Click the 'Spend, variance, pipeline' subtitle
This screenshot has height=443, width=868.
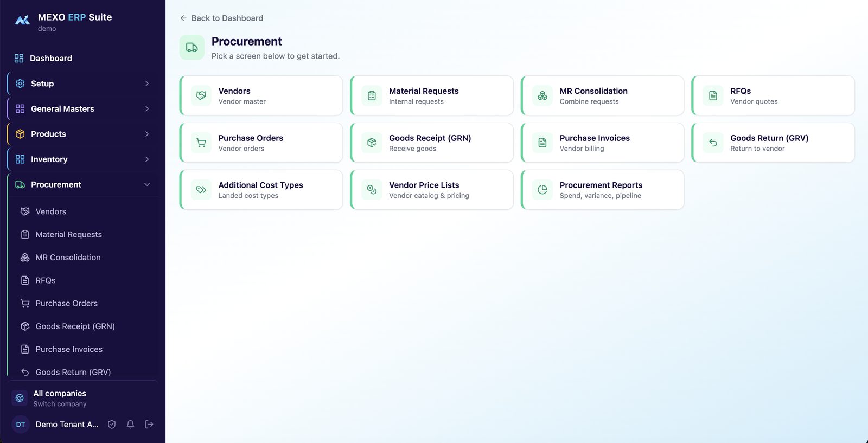pyautogui.click(x=600, y=196)
